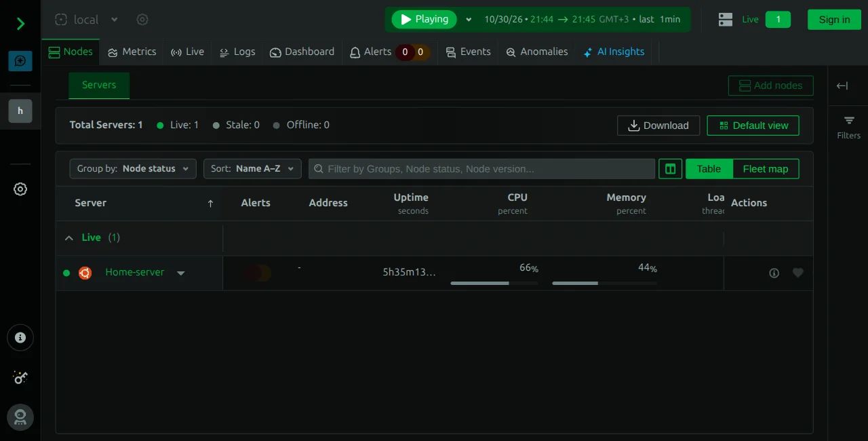This screenshot has width=868, height=441.
Task: Click the room settings gear beside local
Action: click(142, 20)
